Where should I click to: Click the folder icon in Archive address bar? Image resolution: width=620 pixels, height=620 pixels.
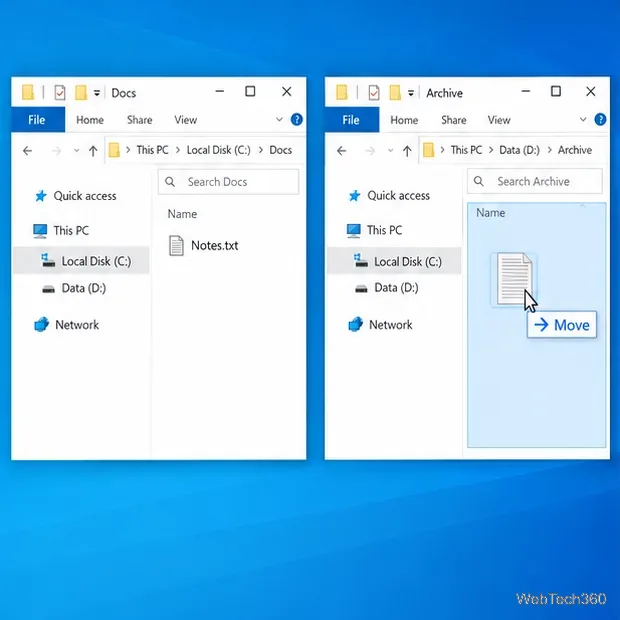click(428, 150)
